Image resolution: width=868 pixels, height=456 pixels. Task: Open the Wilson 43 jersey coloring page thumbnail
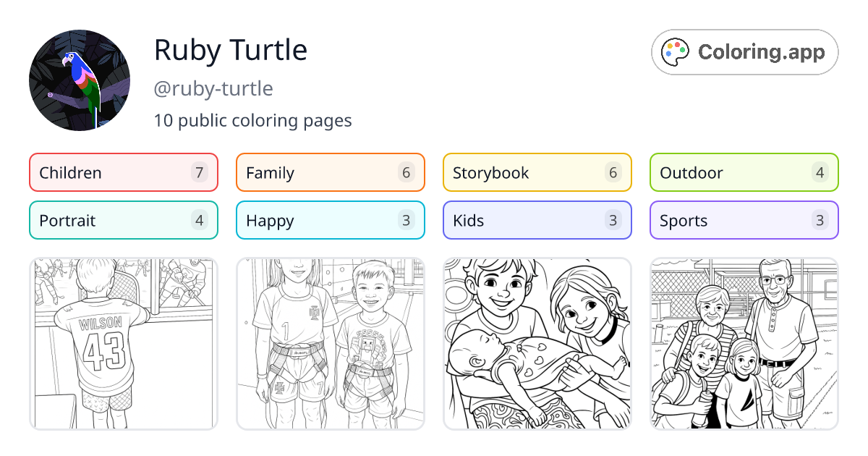tap(123, 343)
